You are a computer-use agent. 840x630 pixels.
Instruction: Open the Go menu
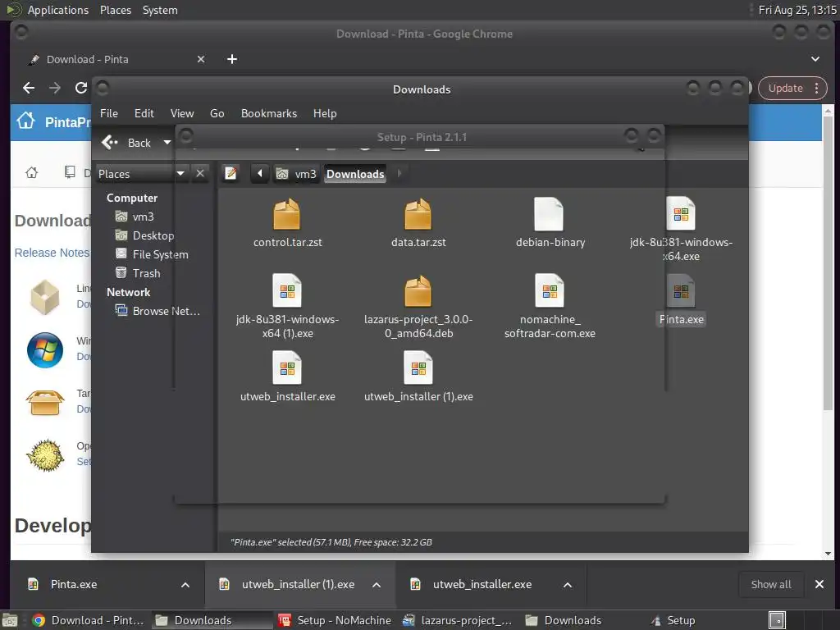pyautogui.click(x=217, y=113)
